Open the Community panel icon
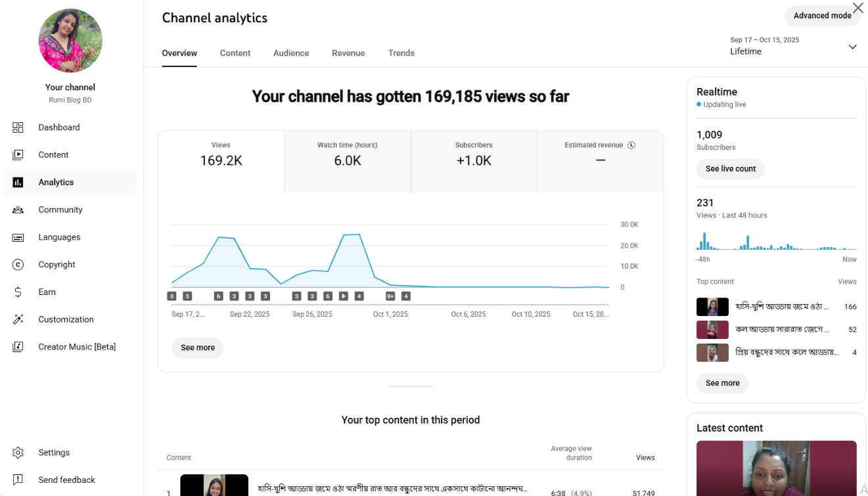The width and height of the screenshot is (868, 496). coord(18,210)
